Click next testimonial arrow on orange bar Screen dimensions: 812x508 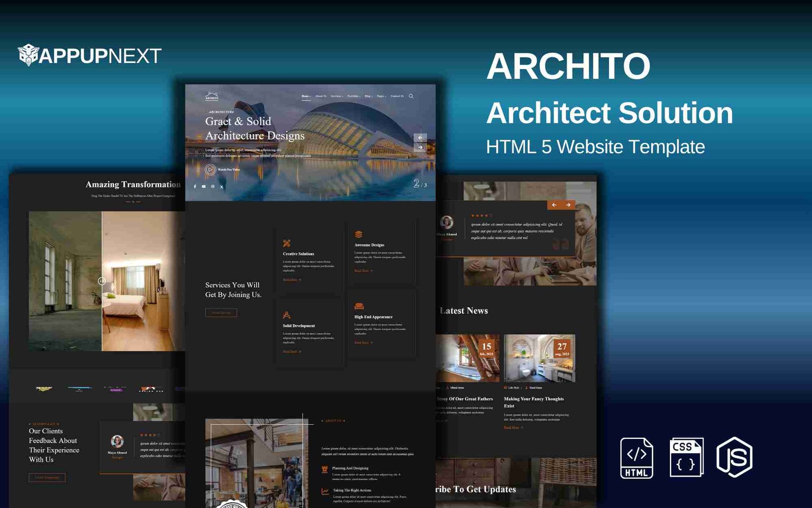tap(568, 205)
